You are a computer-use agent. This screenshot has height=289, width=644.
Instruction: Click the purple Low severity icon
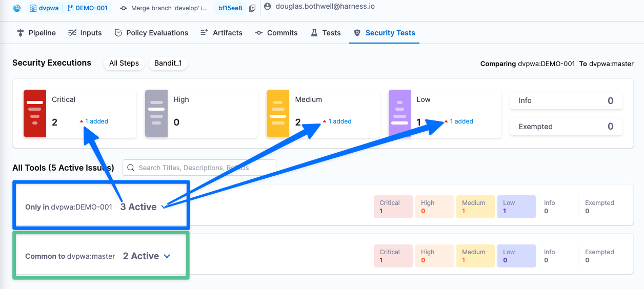pos(400,114)
